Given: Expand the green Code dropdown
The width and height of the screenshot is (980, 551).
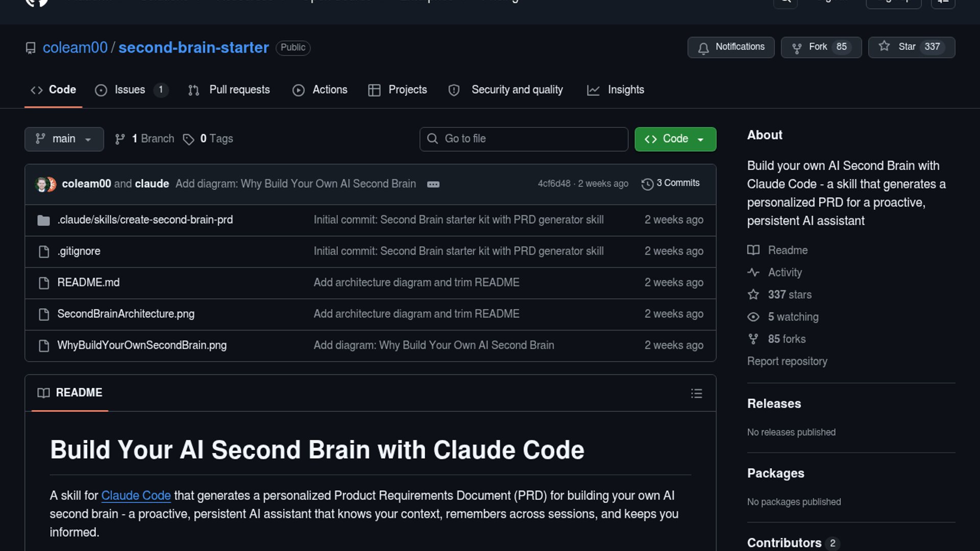Looking at the screenshot, I should pyautogui.click(x=675, y=139).
